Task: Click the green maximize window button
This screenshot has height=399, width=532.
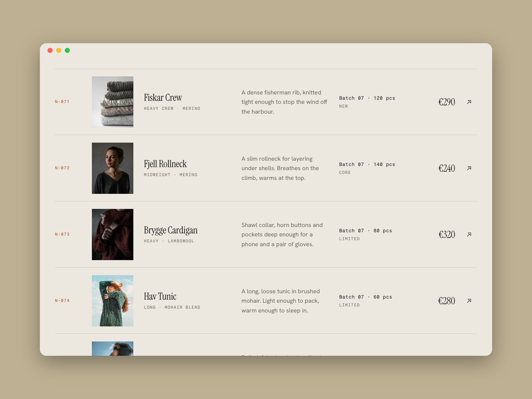Action: coord(67,51)
